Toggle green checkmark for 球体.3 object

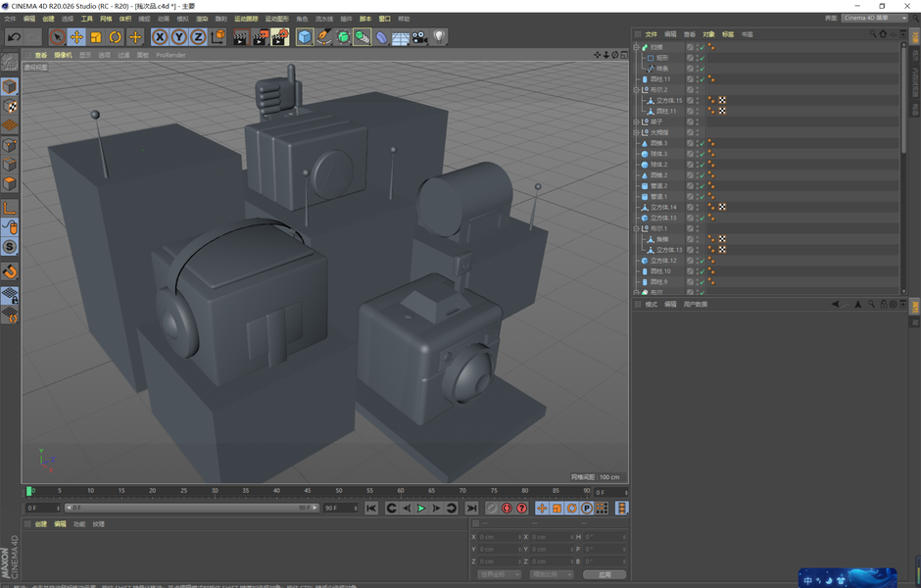tap(701, 154)
